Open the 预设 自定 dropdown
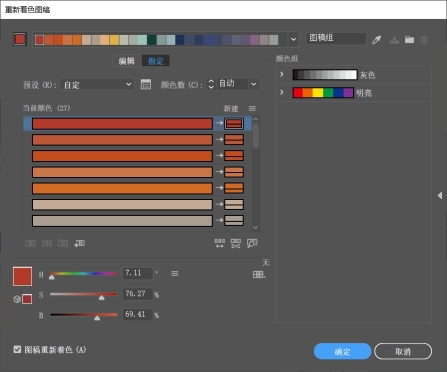 pos(97,84)
